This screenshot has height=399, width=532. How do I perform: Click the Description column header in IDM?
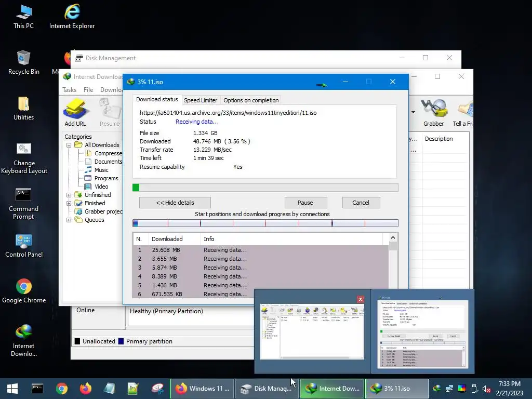(x=445, y=139)
